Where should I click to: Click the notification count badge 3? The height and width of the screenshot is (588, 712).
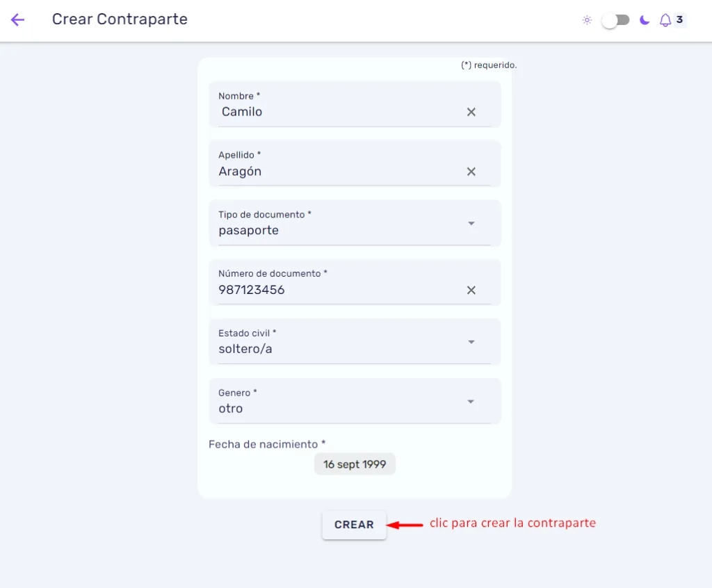tap(679, 19)
